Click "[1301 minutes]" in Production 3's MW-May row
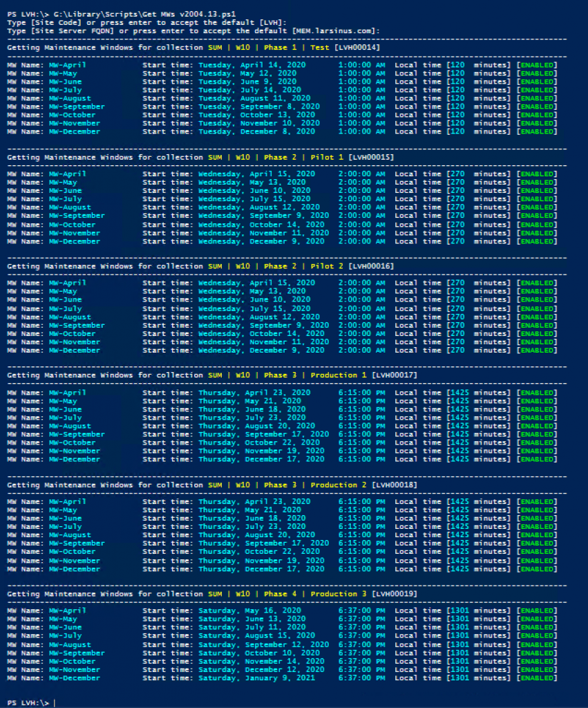This screenshot has width=588, height=708. 478,619
